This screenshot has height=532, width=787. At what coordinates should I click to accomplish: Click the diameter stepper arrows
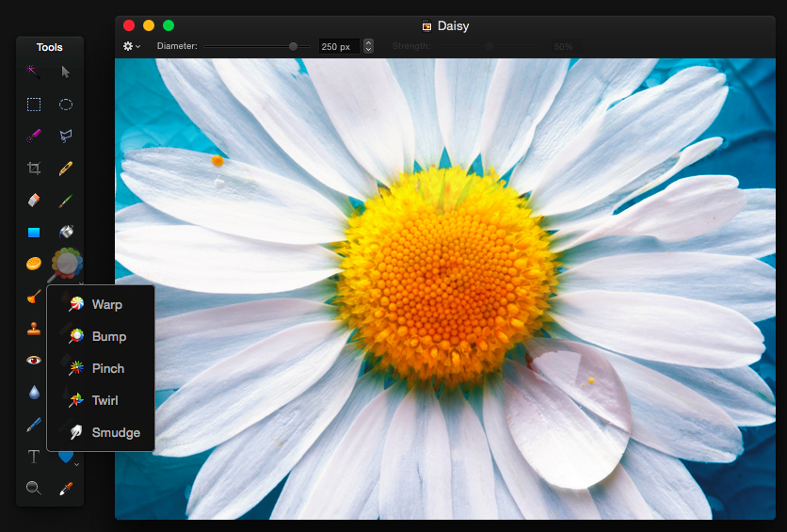368,46
